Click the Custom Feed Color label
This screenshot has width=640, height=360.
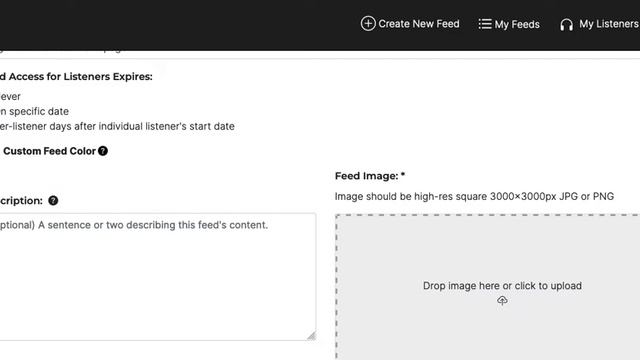click(x=49, y=151)
